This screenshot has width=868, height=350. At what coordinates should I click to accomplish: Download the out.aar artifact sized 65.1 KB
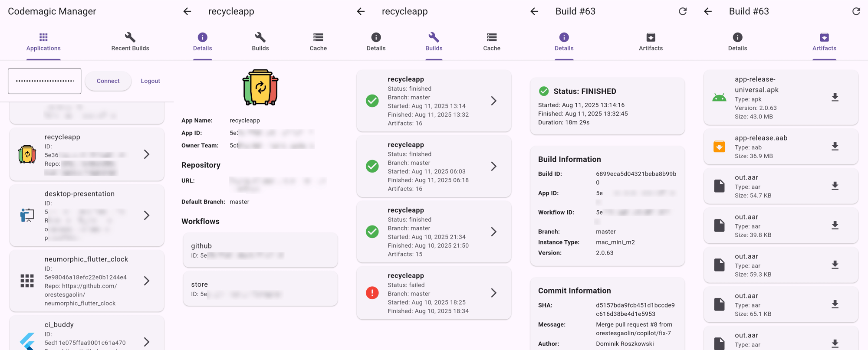coord(835,304)
